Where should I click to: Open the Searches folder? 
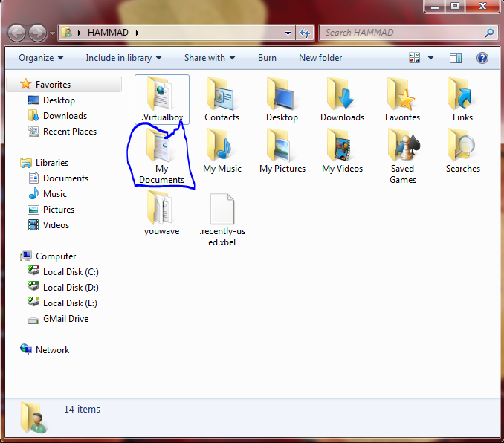[462, 151]
